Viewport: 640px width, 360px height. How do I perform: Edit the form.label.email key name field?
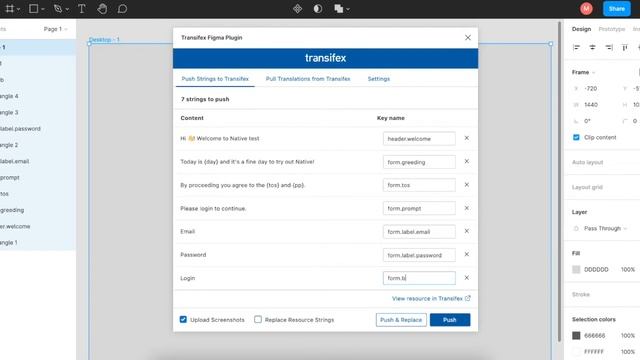[419, 231]
